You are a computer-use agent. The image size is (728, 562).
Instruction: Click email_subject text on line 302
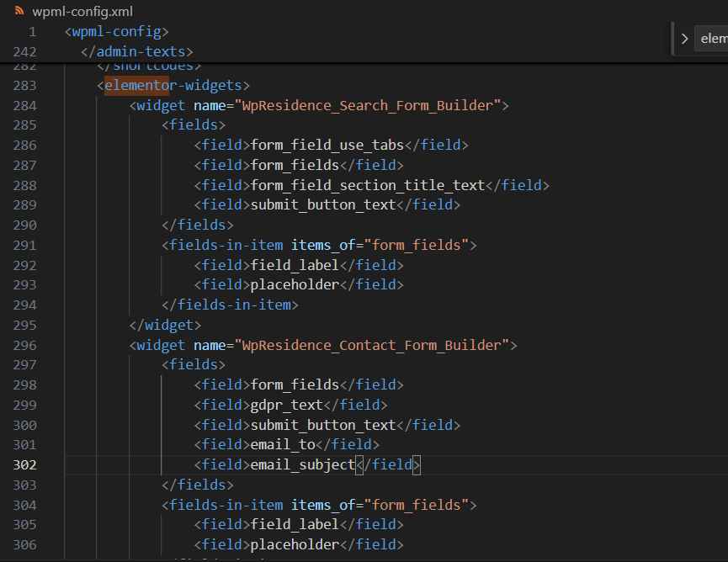[x=303, y=464]
